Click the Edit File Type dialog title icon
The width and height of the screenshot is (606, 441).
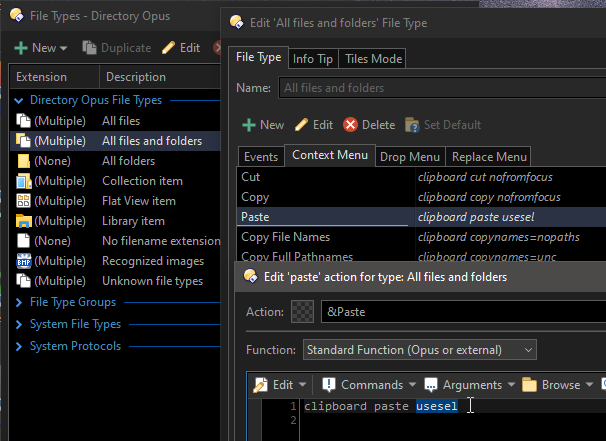click(x=237, y=22)
